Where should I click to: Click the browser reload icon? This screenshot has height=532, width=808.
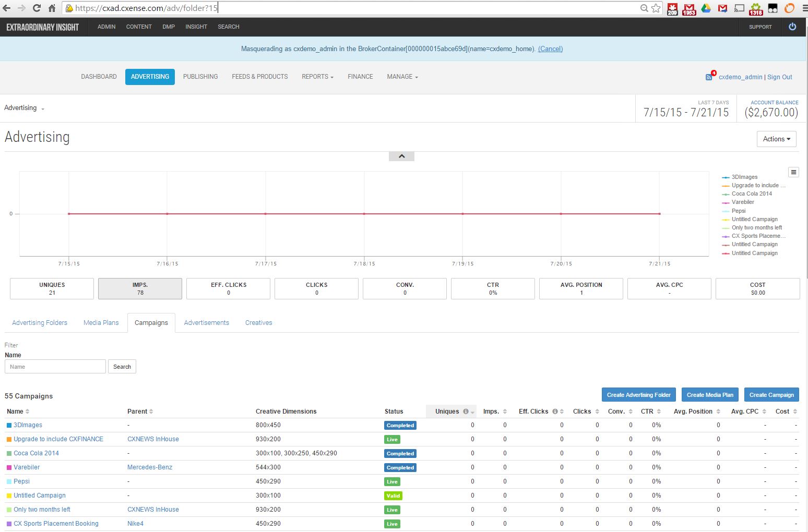[37, 8]
